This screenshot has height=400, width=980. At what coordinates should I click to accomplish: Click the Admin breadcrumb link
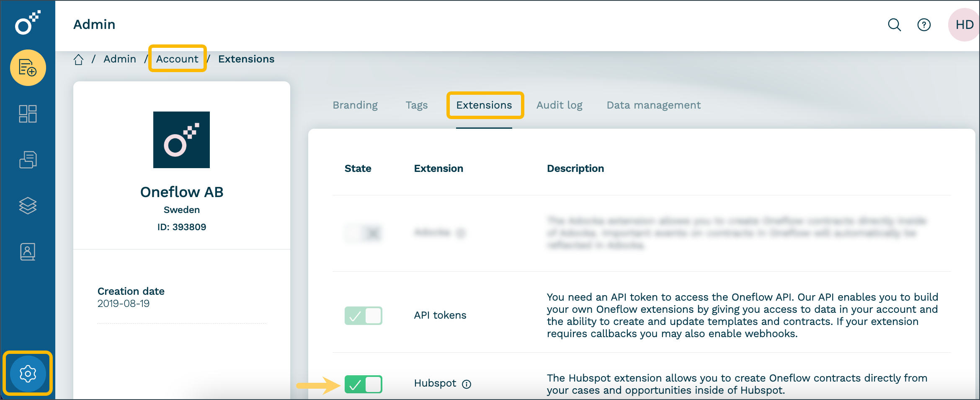120,59
